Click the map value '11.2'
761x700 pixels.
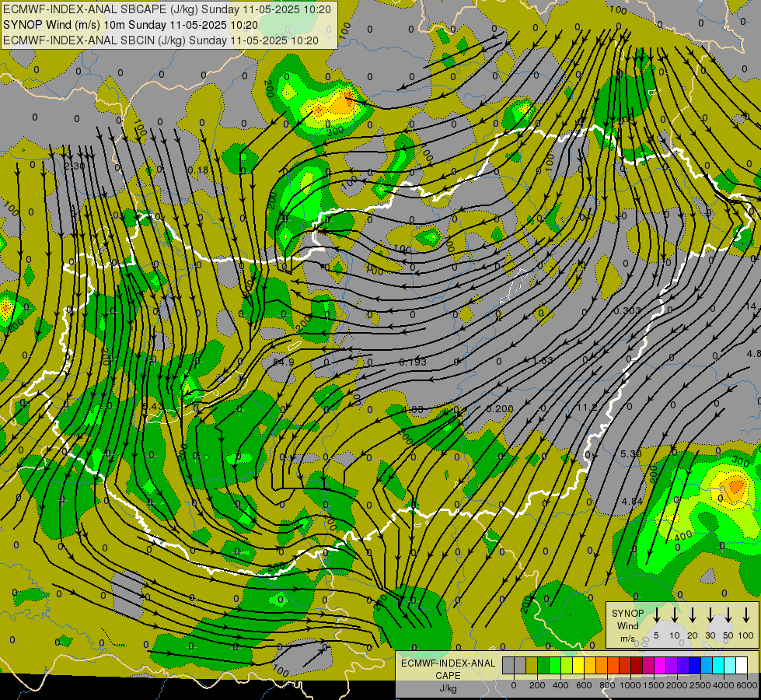[586, 407]
